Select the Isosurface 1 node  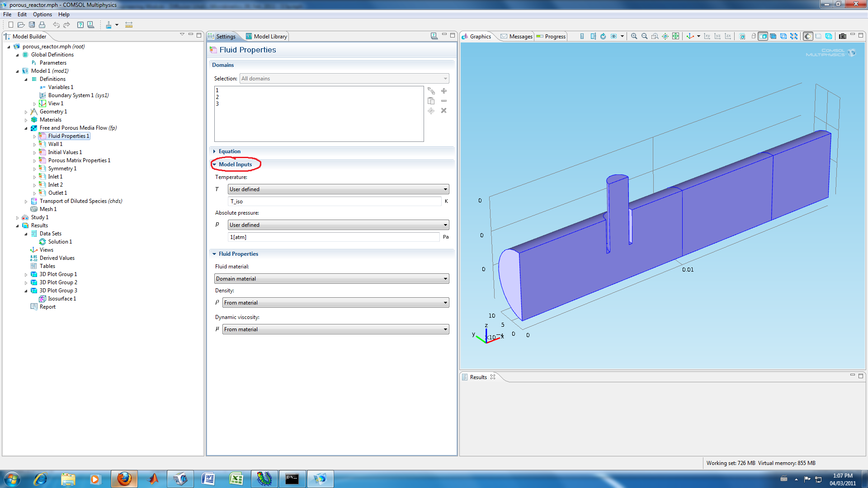click(62, 299)
